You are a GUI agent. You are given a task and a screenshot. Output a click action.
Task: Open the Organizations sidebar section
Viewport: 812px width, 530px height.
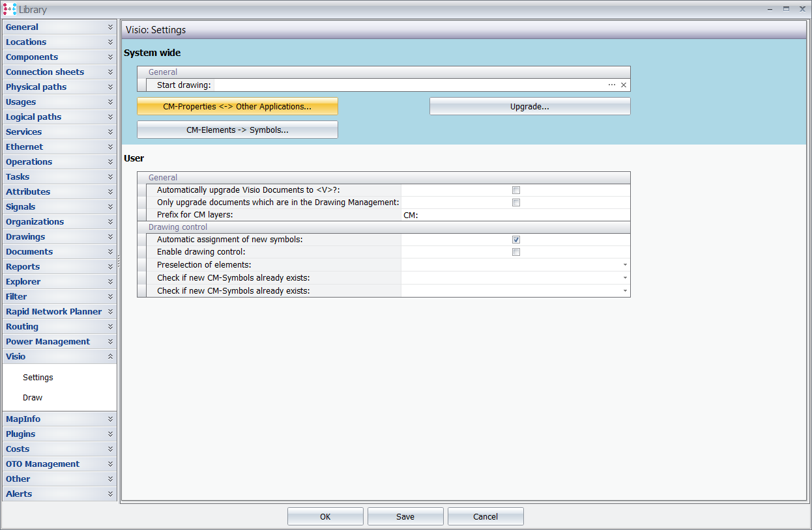pyautogui.click(x=59, y=222)
